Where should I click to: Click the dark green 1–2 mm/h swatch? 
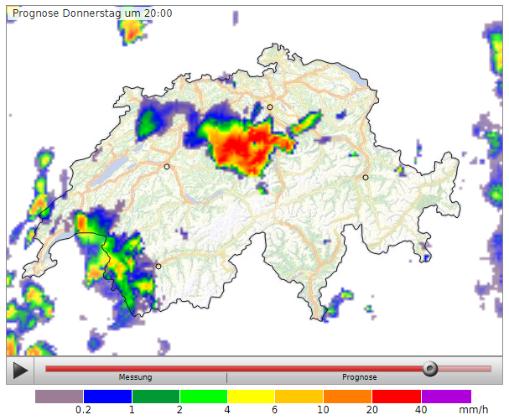pyautogui.click(x=155, y=396)
